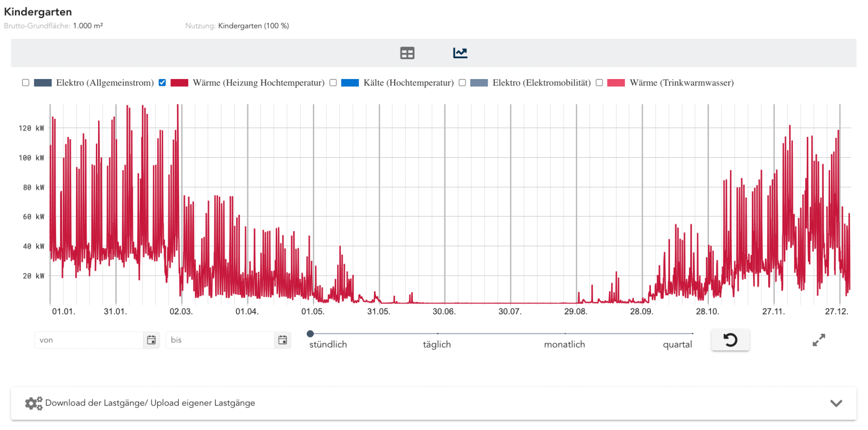Click the gears icon beside Download der Lastgänge
The width and height of the screenshot is (868, 430).
click(x=33, y=403)
